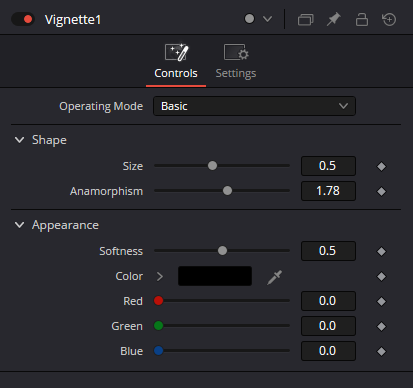Viewport: 413px width, 388px height.
Task: Click the Operating Mode dropdown chevron
Action: coord(343,106)
